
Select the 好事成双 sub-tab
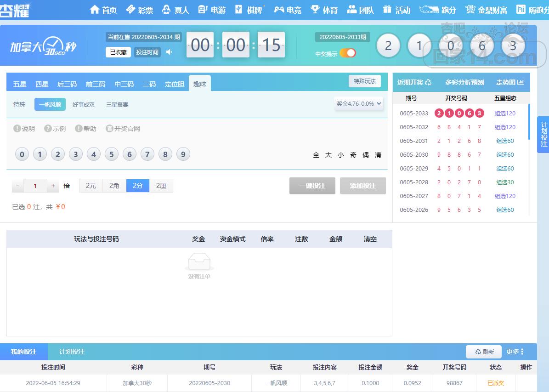click(84, 104)
